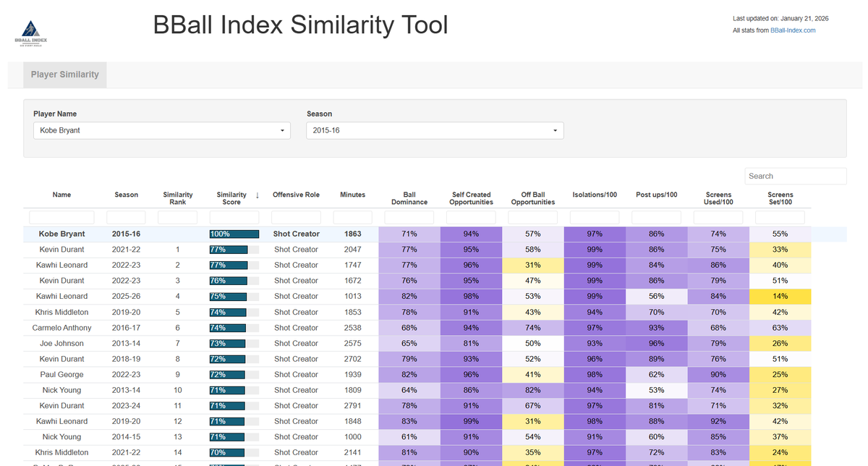
Task: Sort by Similarity Rank header
Action: (178, 198)
